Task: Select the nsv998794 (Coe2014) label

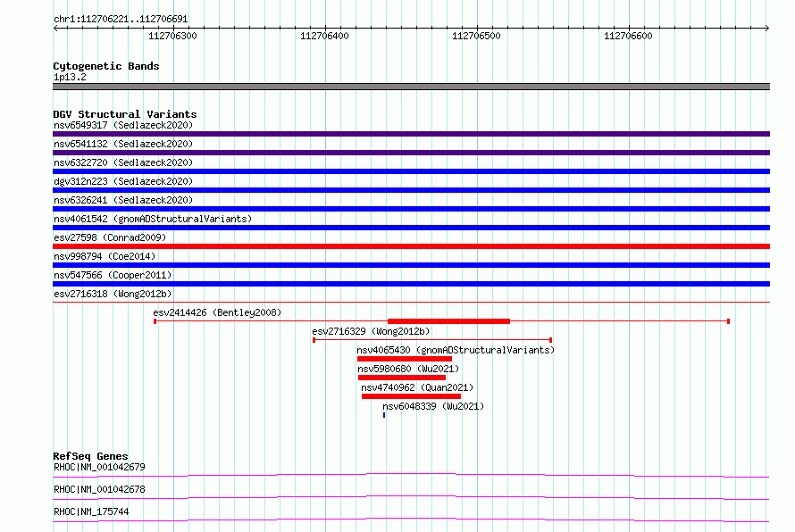Action: [x=105, y=256]
